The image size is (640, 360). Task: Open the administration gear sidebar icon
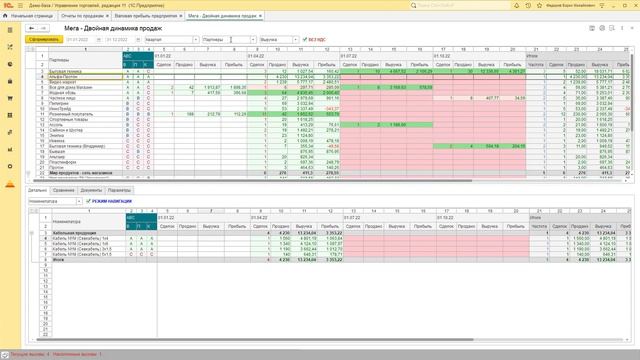tap(10, 167)
